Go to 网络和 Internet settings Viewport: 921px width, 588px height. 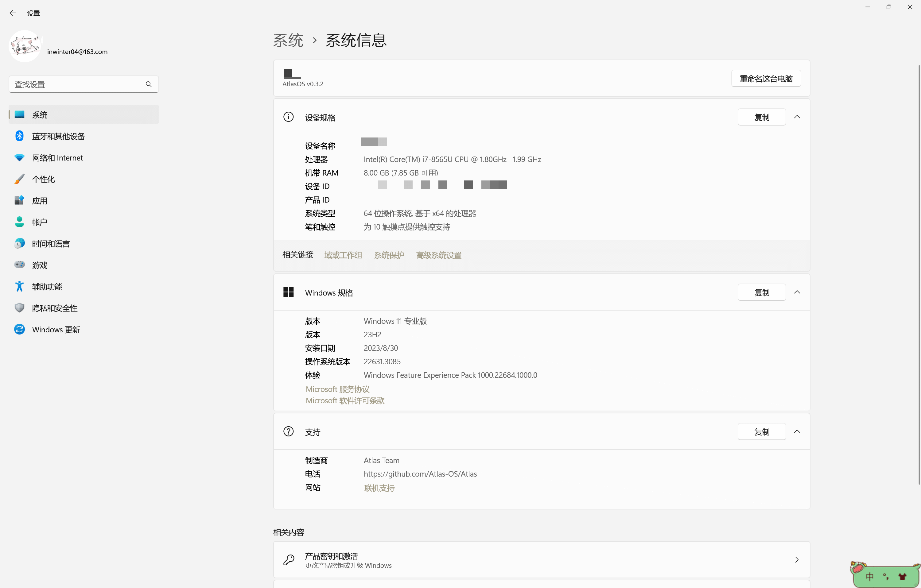pos(84,157)
